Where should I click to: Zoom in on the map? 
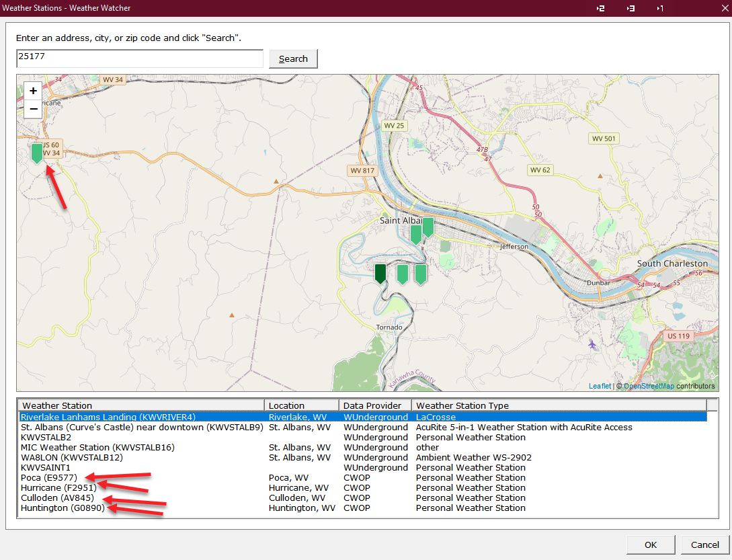[x=33, y=91]
